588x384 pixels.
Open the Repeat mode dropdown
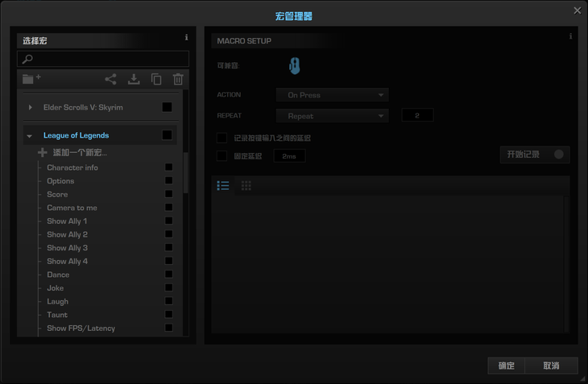[332, 116]
